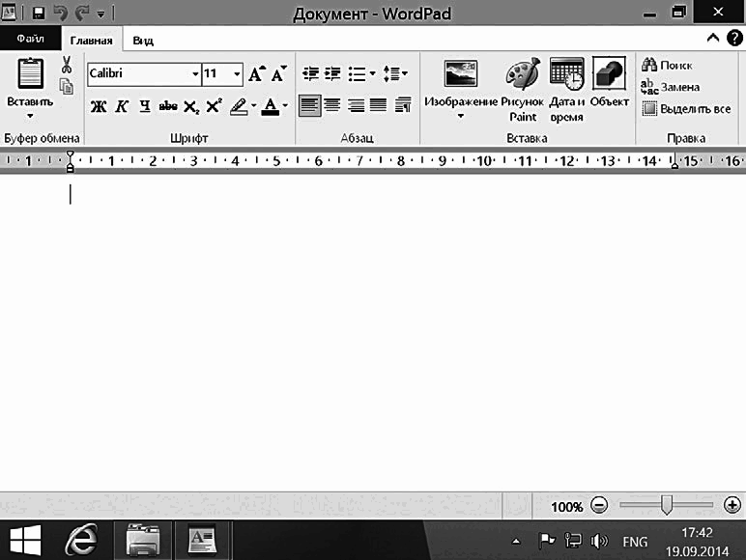Center the text alignment
The width and height of the screenshot is (746, 560).
[x=332, y=105]
